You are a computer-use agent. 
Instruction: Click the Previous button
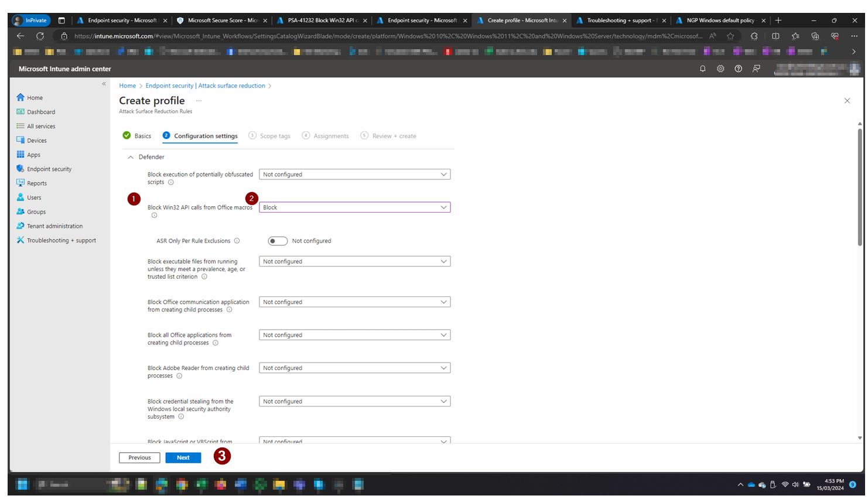point(139,458)
